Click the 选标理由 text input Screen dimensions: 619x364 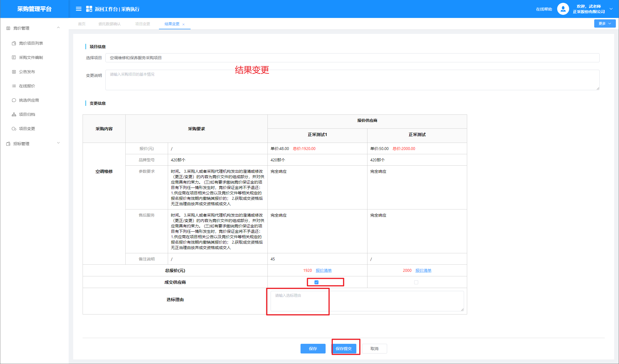pos(367,301)
